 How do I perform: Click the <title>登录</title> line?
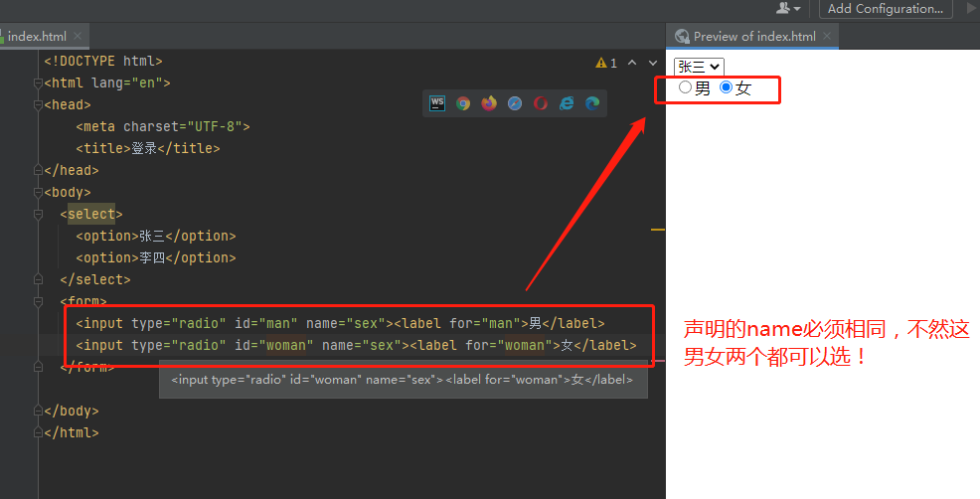pyautogui.click(x=147, y=148)
